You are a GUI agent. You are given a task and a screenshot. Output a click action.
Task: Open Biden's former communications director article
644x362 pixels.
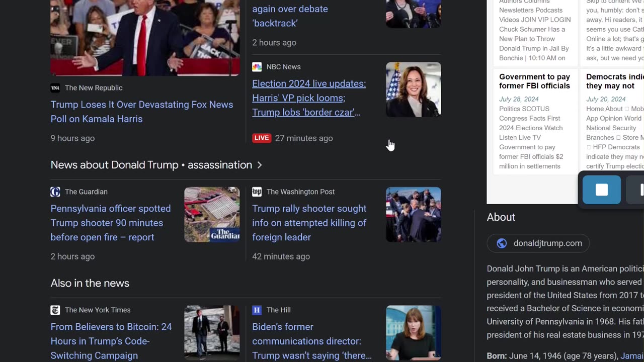click(312, 341)
